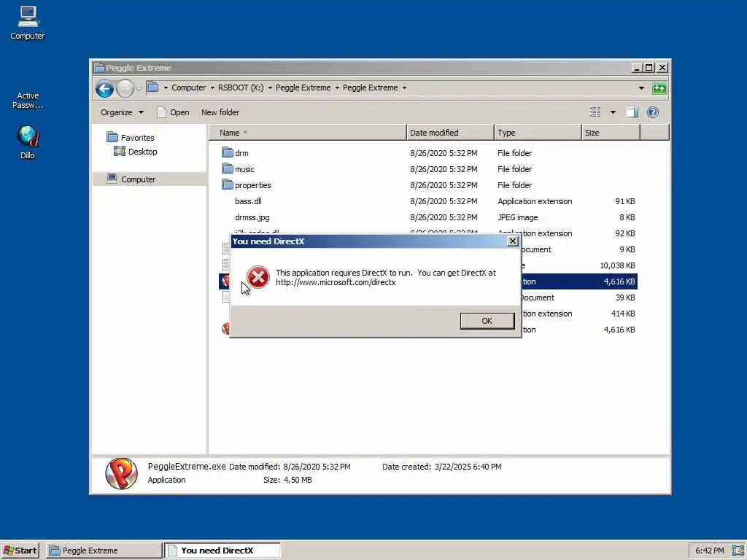Open the Start menu
Viewport: 747px width, 560px height.
pos(20,551)
